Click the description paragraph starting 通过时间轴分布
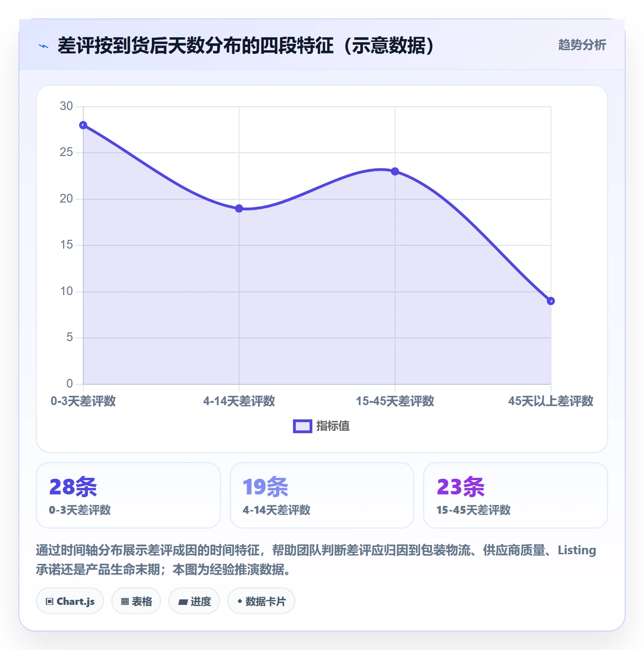This screenshot has width=644, height=650. coord(316,560)
